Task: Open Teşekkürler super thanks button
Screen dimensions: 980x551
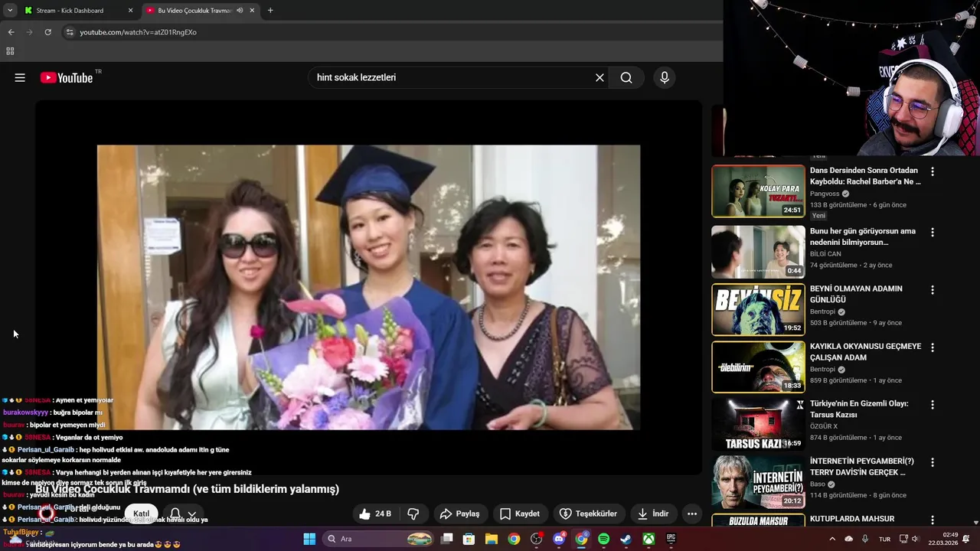Action: [588, 514]
